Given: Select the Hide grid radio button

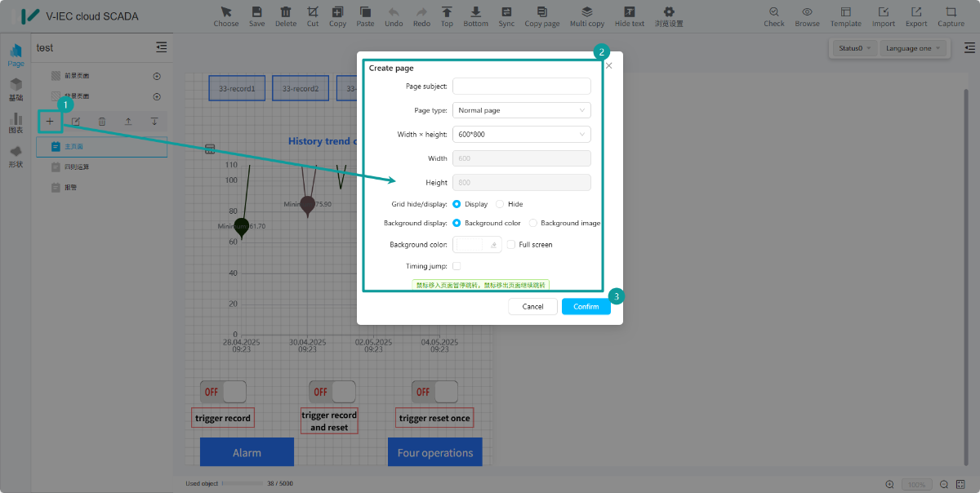Looking at the screenshot, I should 500,204.
